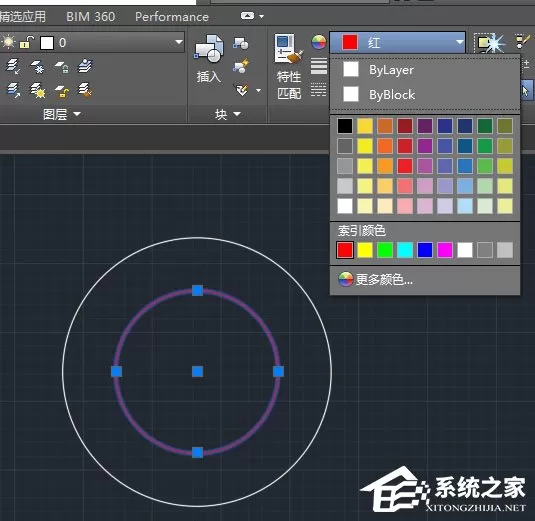Open the Performance ribbon tab
The image size is (535, 521).
coord(172,17)
